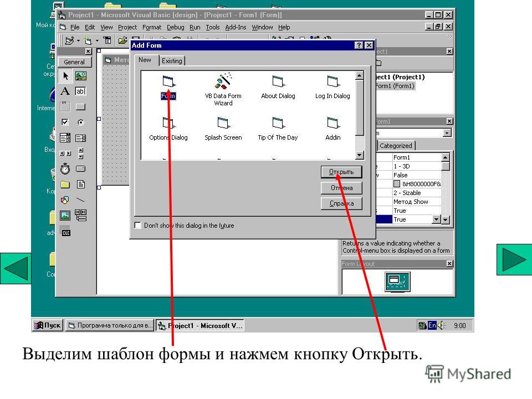
Task: Open the Debug menu
Action: [176, 27]
